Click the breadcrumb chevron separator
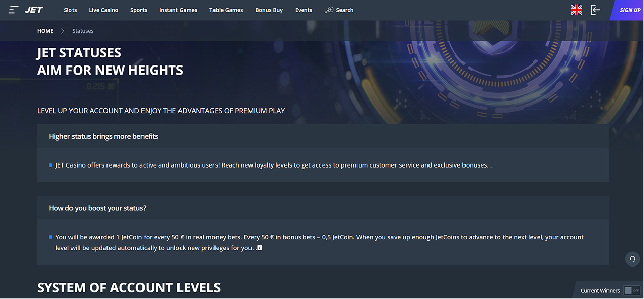 (63, 31)
